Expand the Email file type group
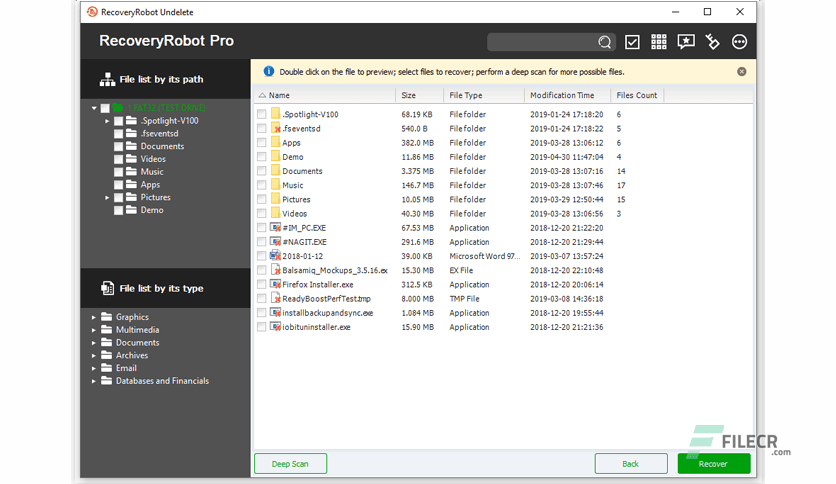836x484 pixels. click(94, 368)
